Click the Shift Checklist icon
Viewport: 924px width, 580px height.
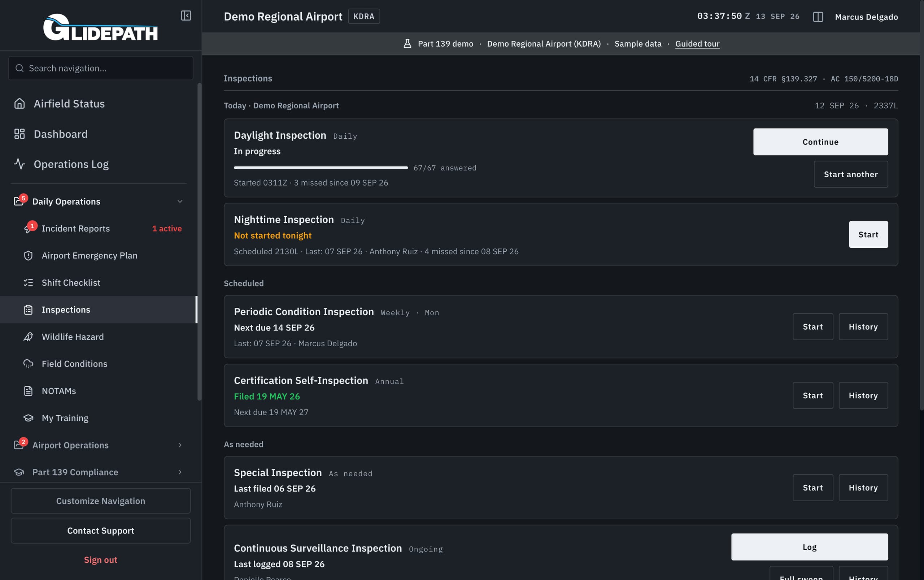point(29,283)
